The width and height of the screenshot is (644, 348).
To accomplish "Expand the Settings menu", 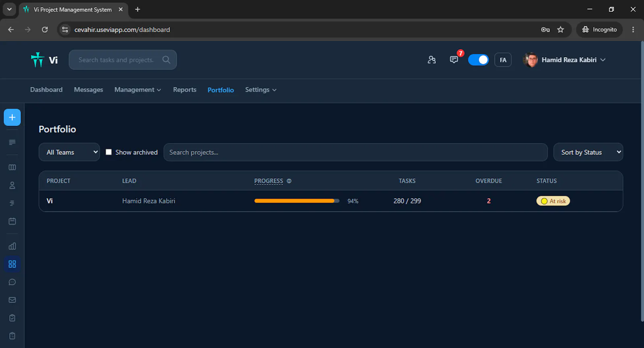I will pos(260,89).
